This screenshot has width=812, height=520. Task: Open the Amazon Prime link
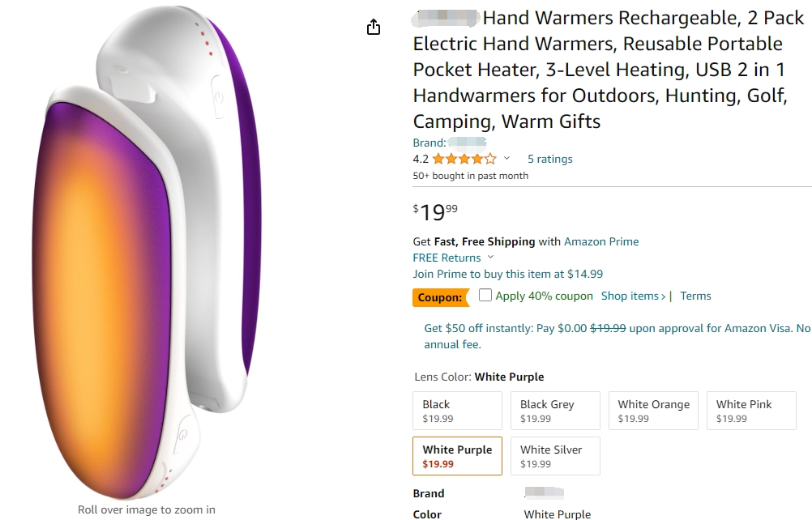click(x=601, y=241)
